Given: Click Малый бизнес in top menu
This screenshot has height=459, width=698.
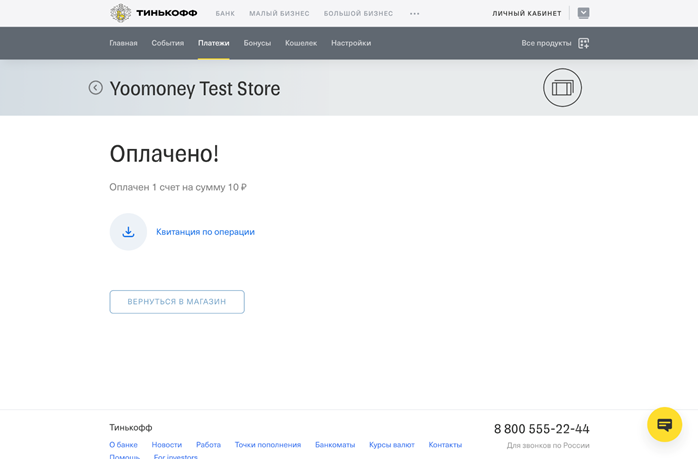Looking at the screenshot, I should point(279,14).
